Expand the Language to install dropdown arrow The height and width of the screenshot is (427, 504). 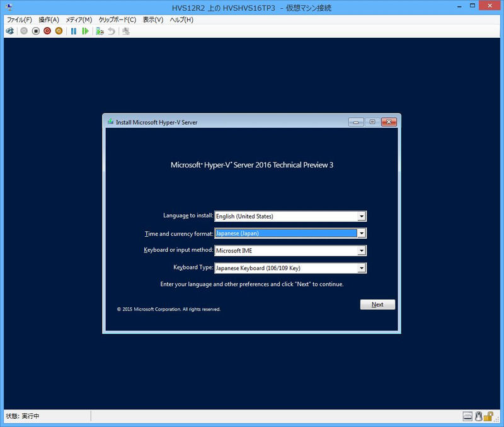click(362, 216)
